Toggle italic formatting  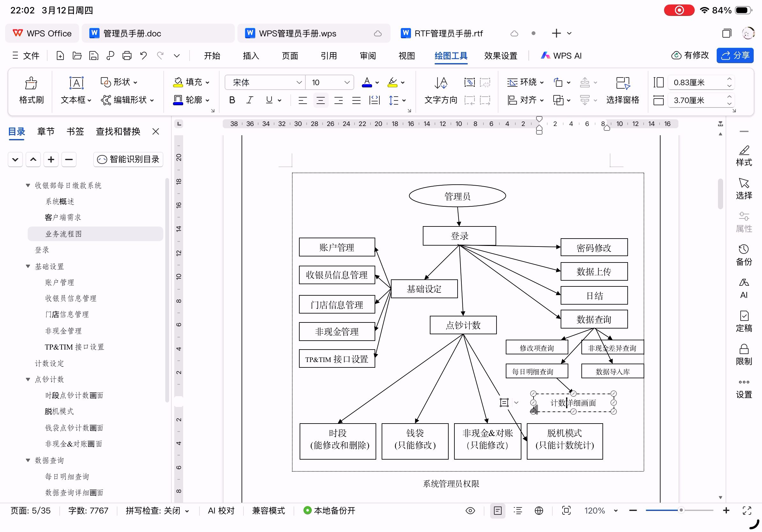250,100
